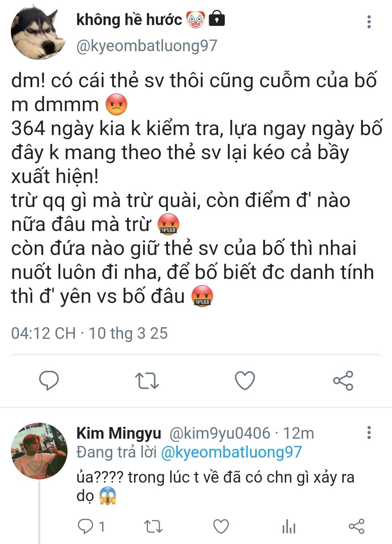Tap the @kyeombatluong97 handle under the display name
The image size is (392, 544).
147,46
